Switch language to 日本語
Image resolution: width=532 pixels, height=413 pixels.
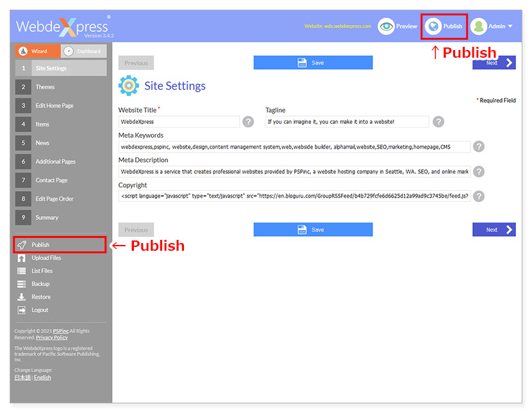(x=22, y=378)
